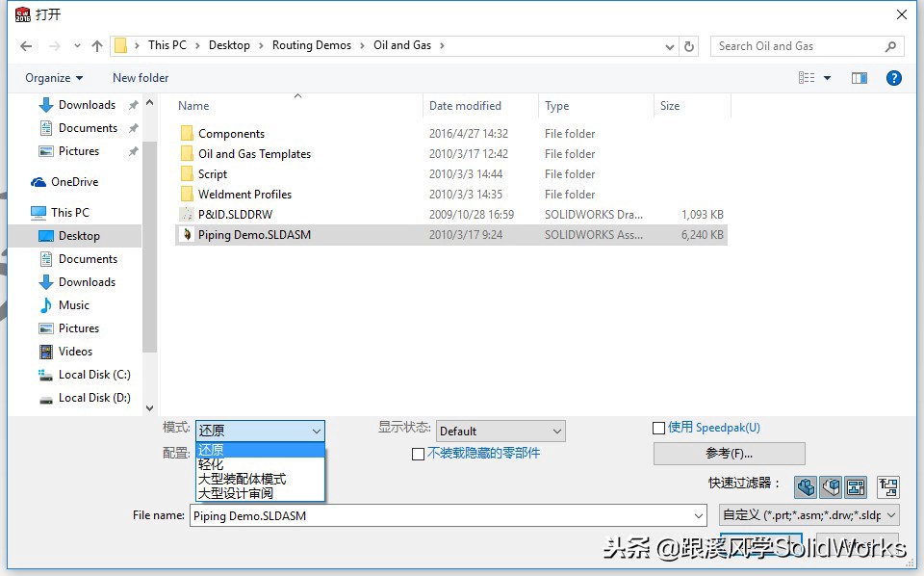Enable the parts quick filter
Screen dimensions: 924x576
click(x=806, y=487)
